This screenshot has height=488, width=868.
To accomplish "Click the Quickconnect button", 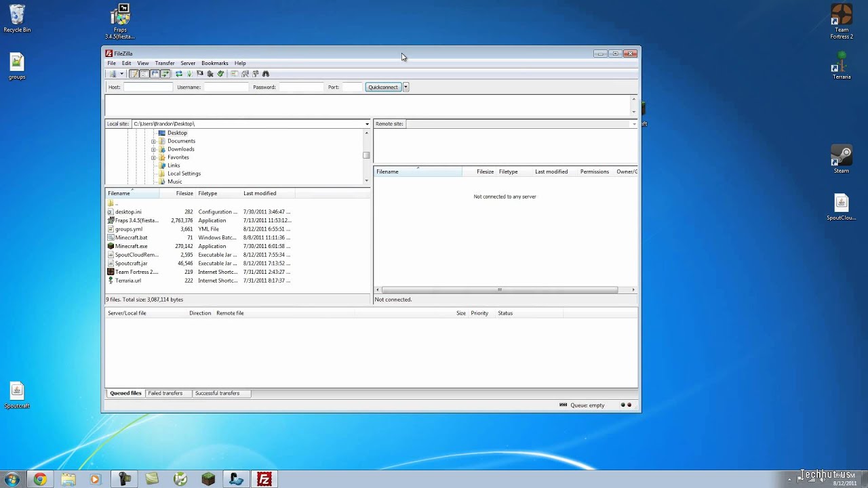I will tap(383, 87).
